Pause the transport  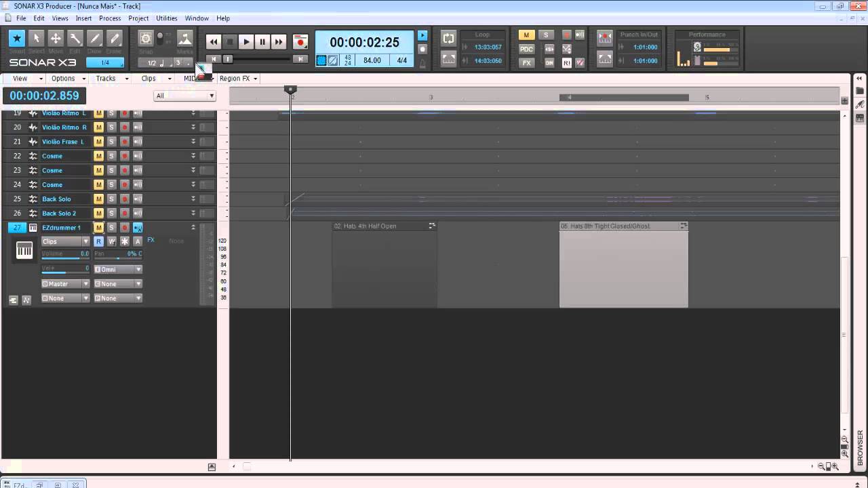(262, 42)
